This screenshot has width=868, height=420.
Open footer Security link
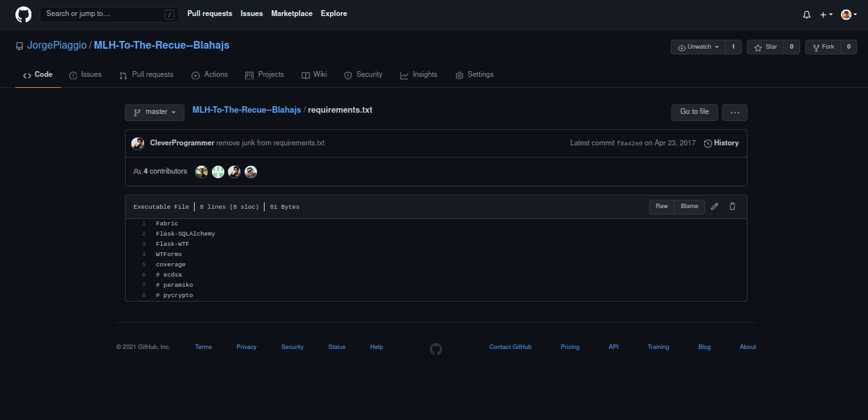(293, 347)
